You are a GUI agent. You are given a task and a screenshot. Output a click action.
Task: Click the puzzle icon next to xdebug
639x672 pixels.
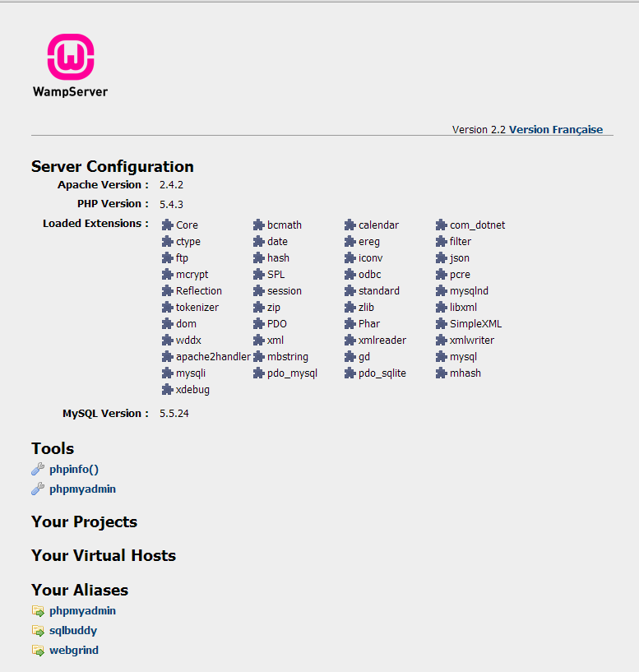[167, 390]
